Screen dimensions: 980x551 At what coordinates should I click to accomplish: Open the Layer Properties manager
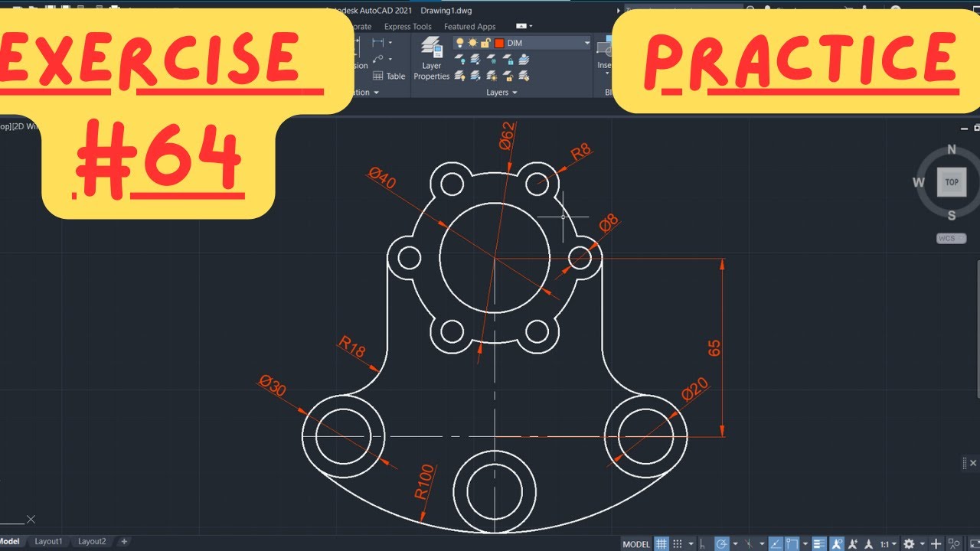click(432, 57)
